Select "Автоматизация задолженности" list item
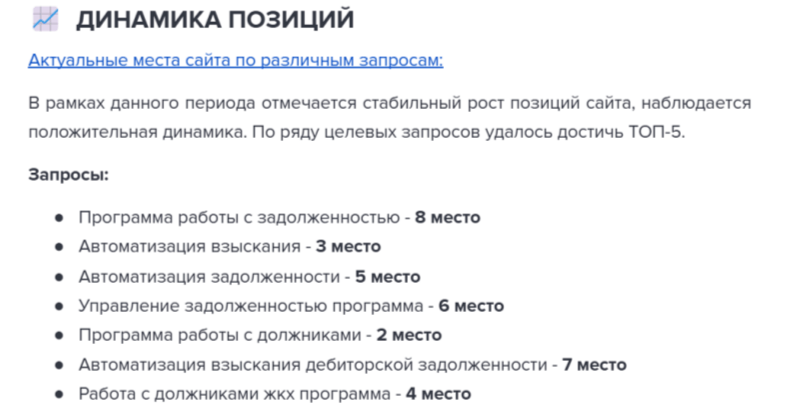797x406 pixels. [x=208, y=276]
